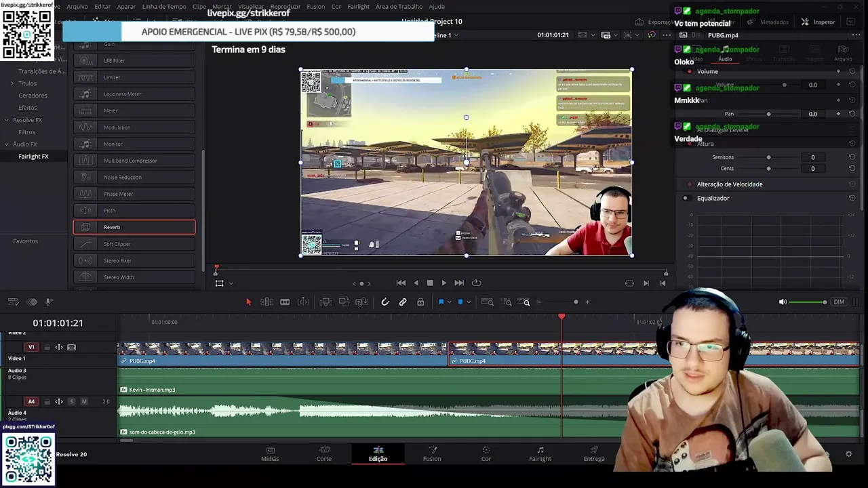The width and height of the screenshot is (868, 488).
Task: Collapse the Resolve FX category
Action: click(x=7, y=120)
